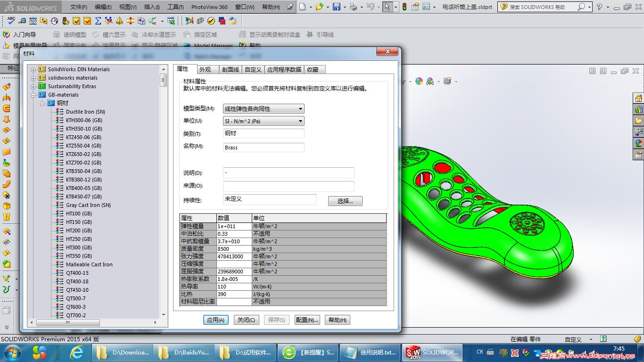Open the 模型类型 dropdown
Screen dimensions: 644x362
tap(264, 108)
